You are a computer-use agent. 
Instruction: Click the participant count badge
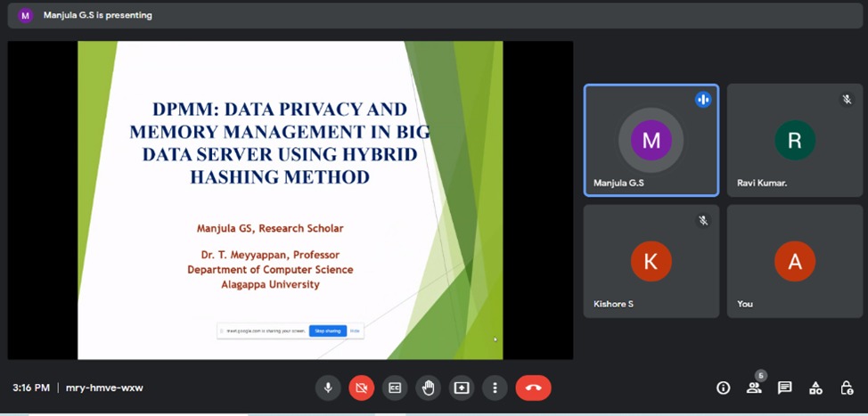761,376
